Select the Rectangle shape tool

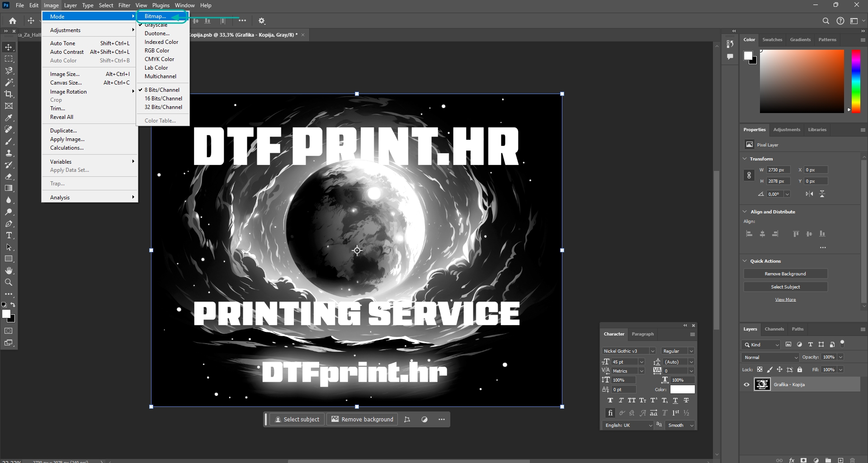point(9,259)
